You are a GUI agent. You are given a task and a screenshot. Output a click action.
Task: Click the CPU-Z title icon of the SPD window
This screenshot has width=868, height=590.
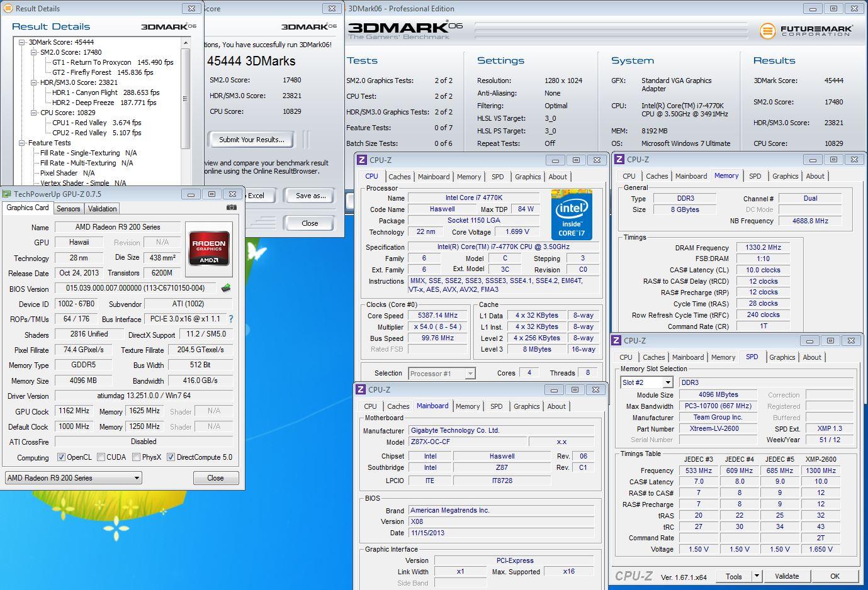(x=617, y=340)
